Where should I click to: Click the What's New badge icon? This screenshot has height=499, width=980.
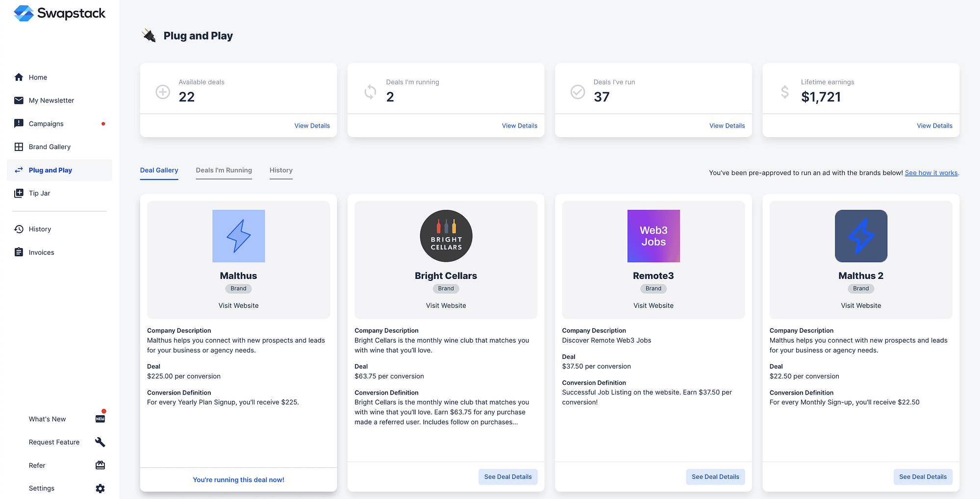pos(100,419)
